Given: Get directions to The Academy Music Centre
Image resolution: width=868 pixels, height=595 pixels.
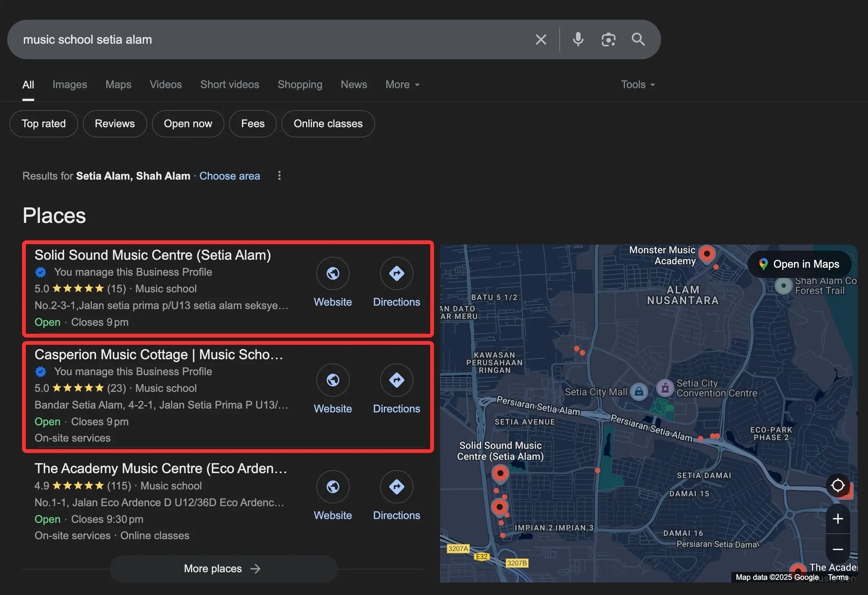Looking at the screenshot, I should 397,487.
